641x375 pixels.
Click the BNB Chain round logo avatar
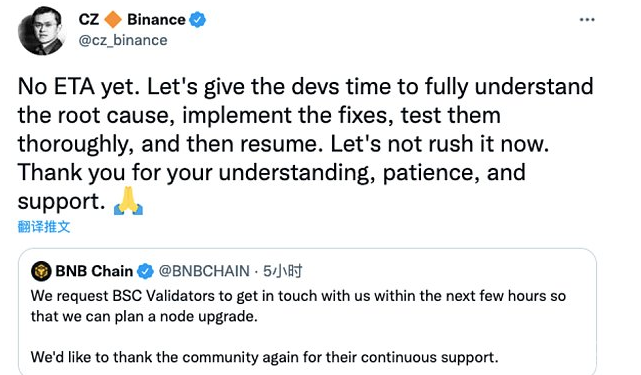[41, 271]
